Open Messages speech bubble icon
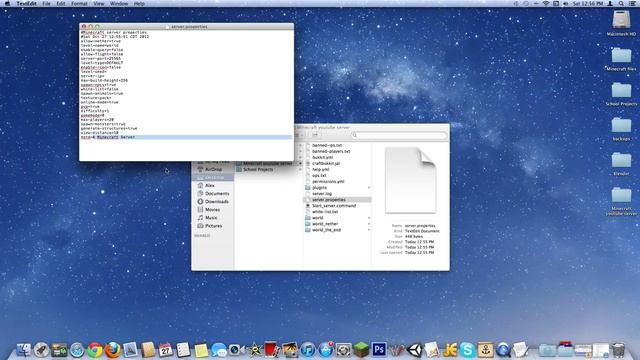This screenshot has height=360, width=640. [219, 350]
